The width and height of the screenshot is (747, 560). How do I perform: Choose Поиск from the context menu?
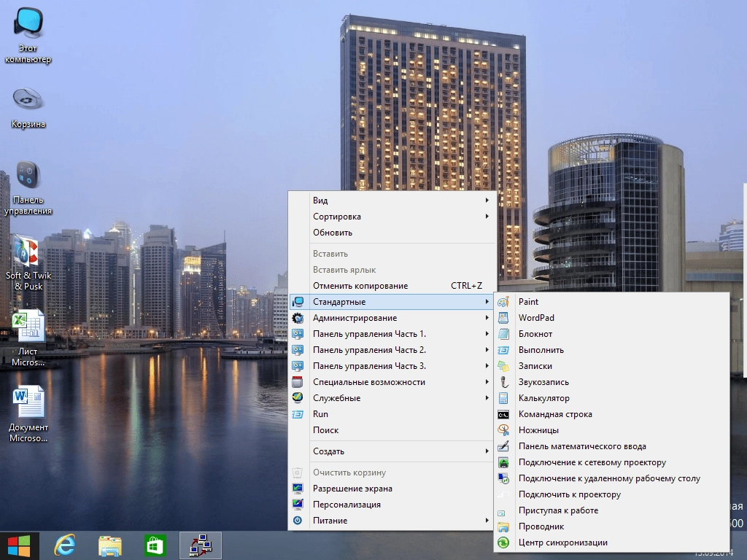tap(392, 430)
